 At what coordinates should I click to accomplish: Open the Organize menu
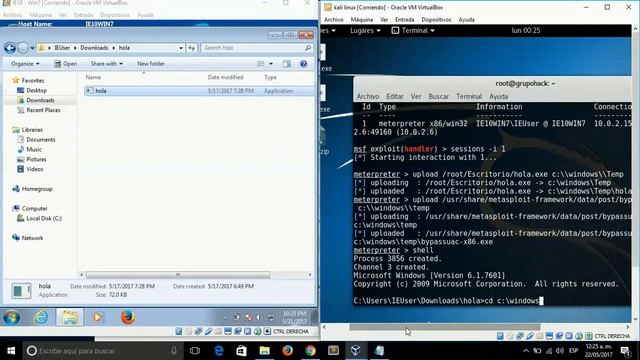(25, 64)
